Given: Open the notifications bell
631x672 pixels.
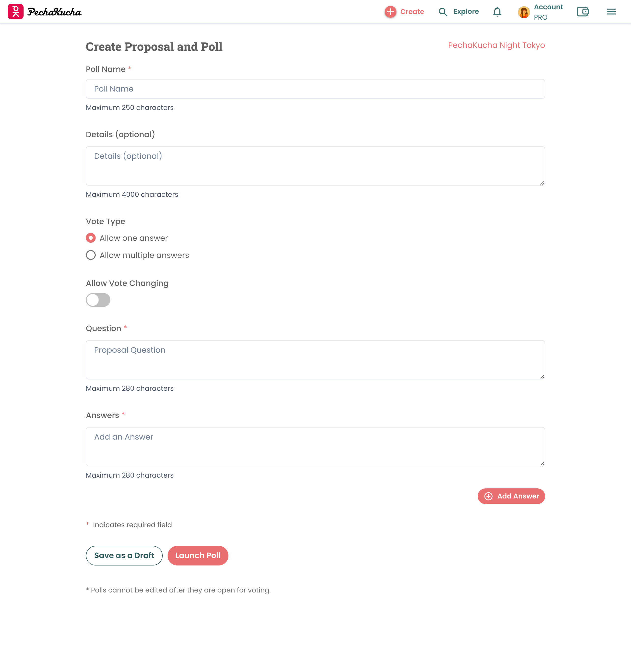Looking at the screenshot, I should pyautogui.click(x=497, y=12).
